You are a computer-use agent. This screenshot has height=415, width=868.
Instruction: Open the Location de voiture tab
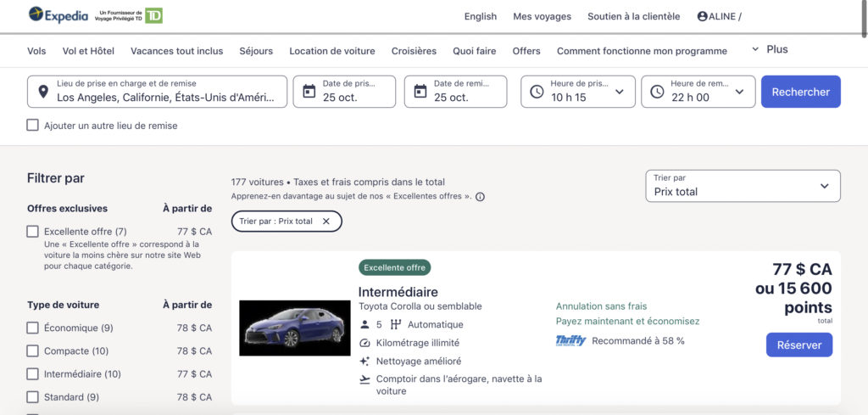[331, 51]
